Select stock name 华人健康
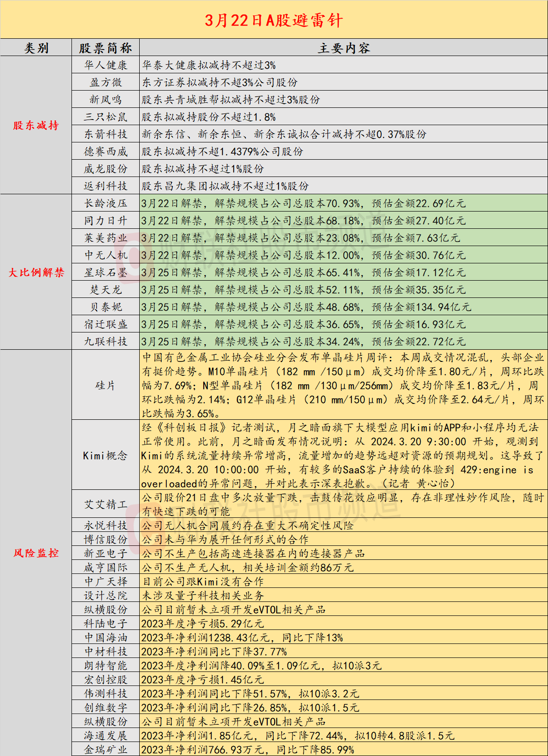The height and width of the screenshot is (756, 548). click(106, 65)
